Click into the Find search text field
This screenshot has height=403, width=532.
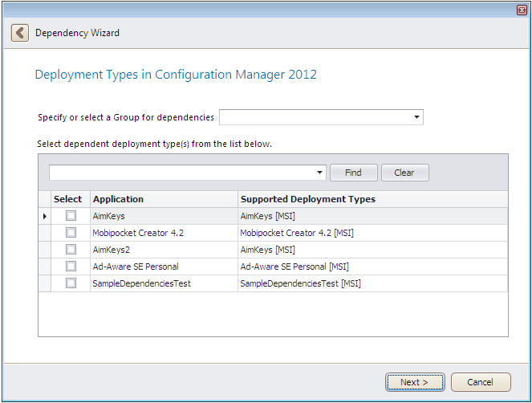(181, 173)
